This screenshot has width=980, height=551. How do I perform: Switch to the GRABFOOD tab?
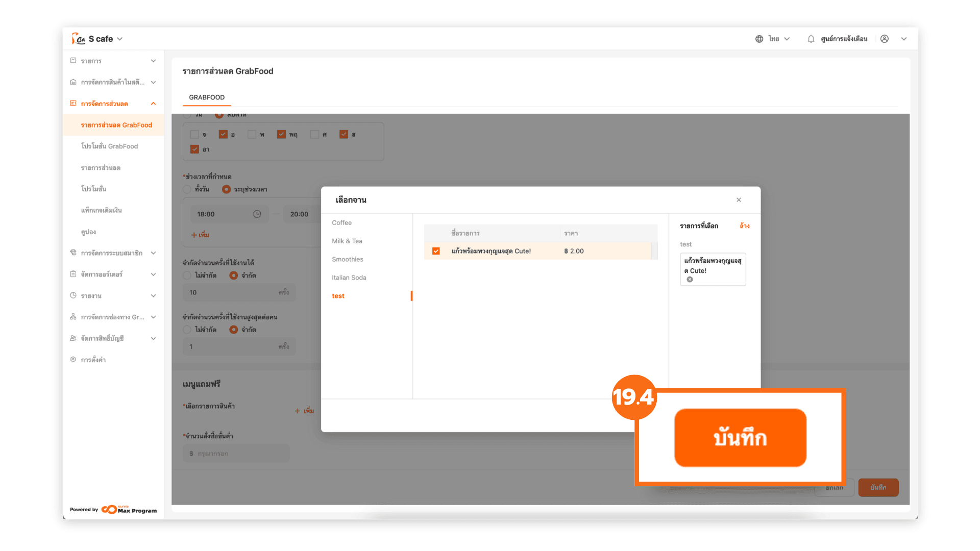(207, 97)
